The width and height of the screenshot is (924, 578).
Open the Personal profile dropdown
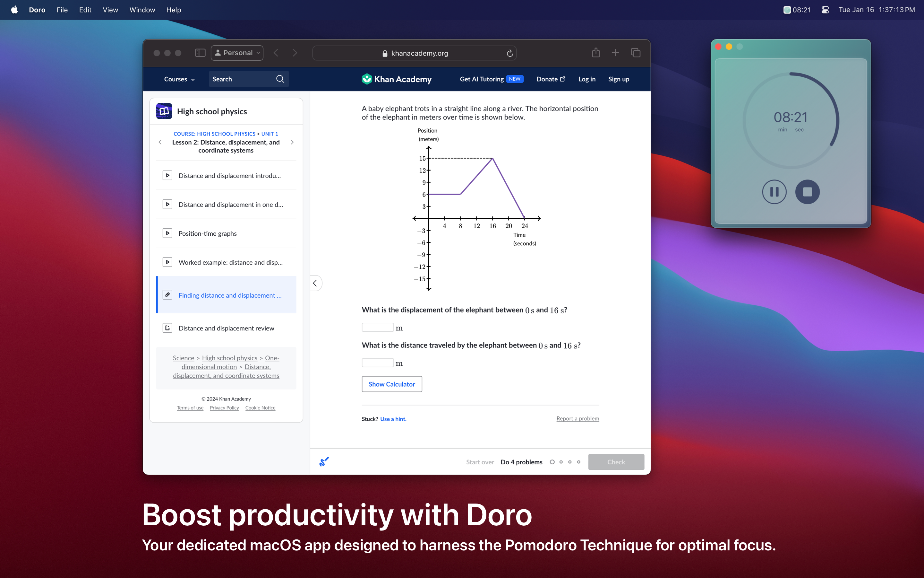pos(237,53)
